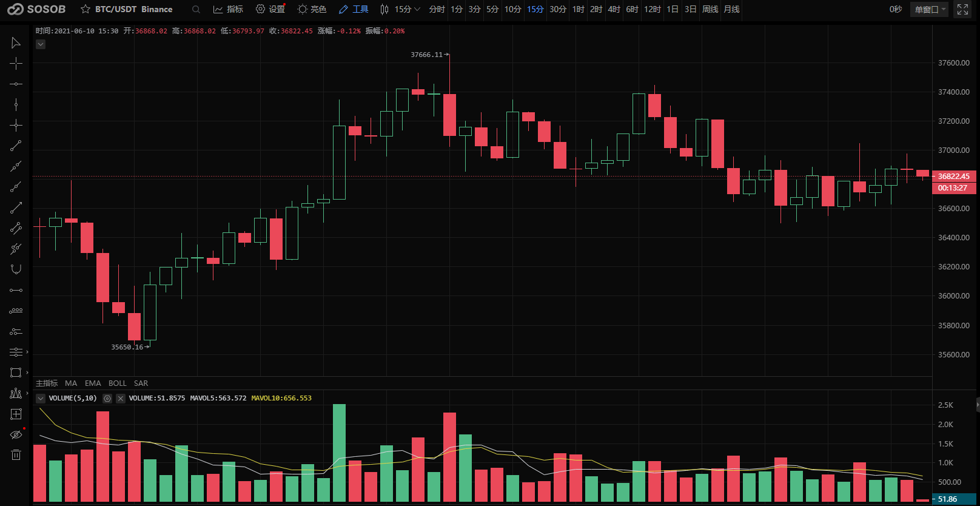Toggle the SAR main indicator

point(141,383)
